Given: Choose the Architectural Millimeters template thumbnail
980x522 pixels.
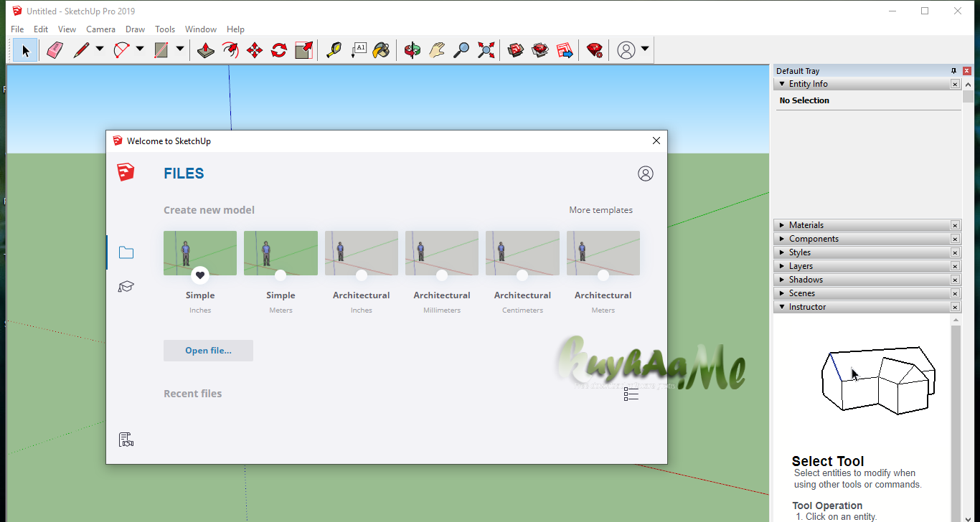Looking at the screenshot, I should tap(442, 253).
